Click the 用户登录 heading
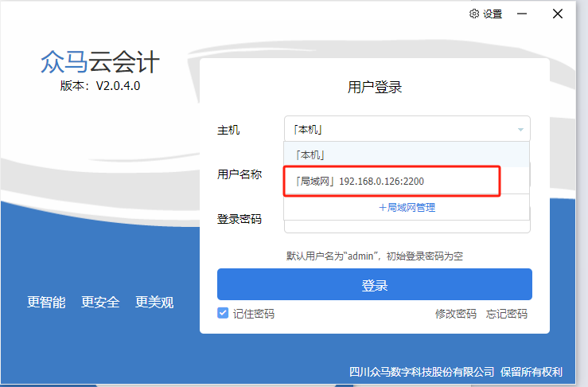588x387 pixels. point(375,88)
